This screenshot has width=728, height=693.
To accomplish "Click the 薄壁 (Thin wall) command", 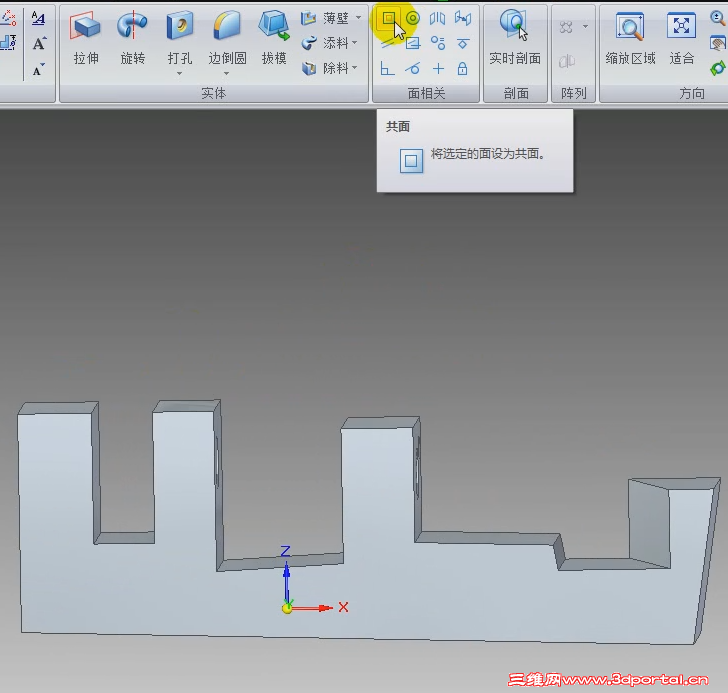I will tap(325, 18).
